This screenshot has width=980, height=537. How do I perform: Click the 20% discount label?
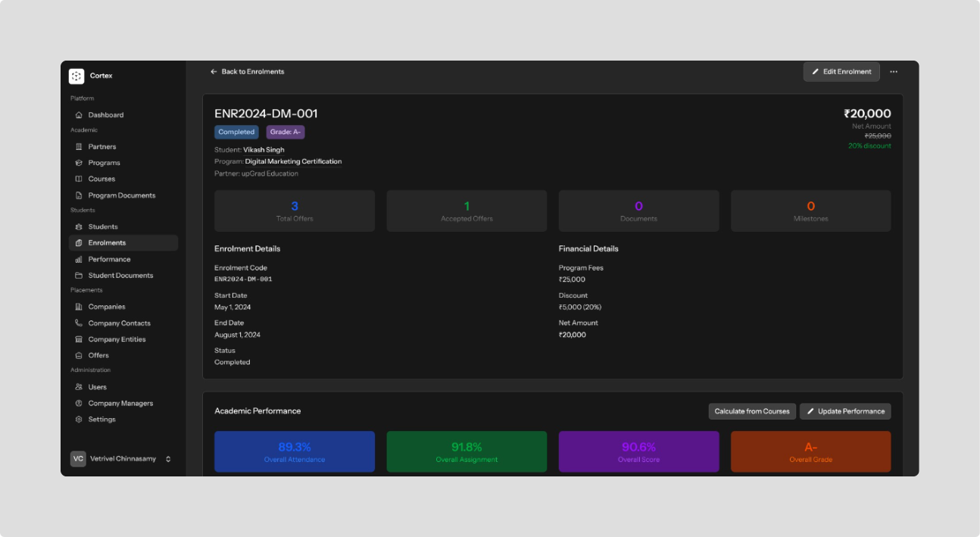(869, 145)
